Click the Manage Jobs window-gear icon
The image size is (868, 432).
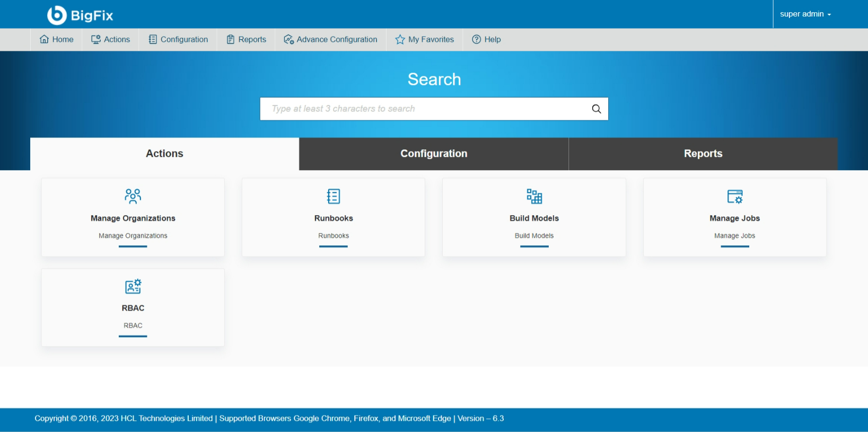pyautogui.click(x=735, y=197)
